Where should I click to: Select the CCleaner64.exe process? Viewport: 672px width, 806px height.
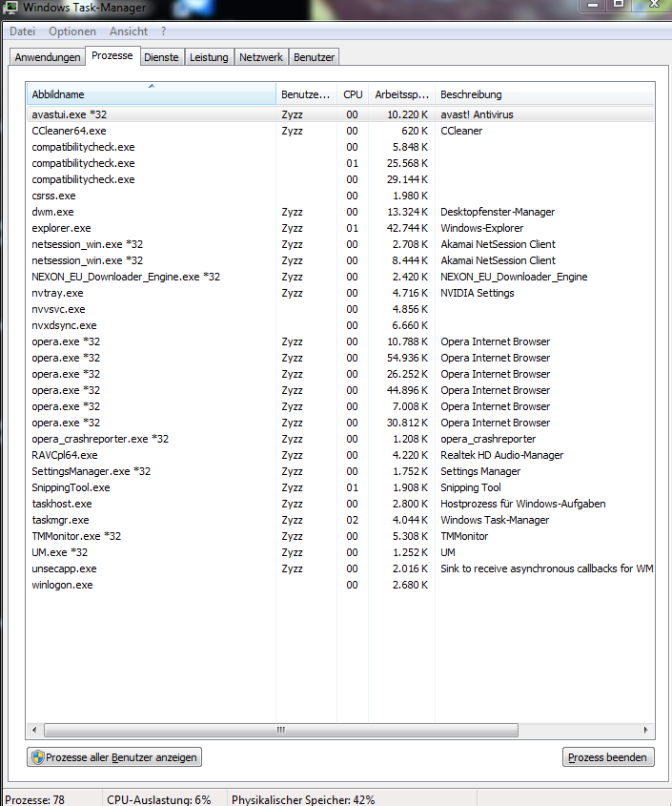(x=340, y=131)
